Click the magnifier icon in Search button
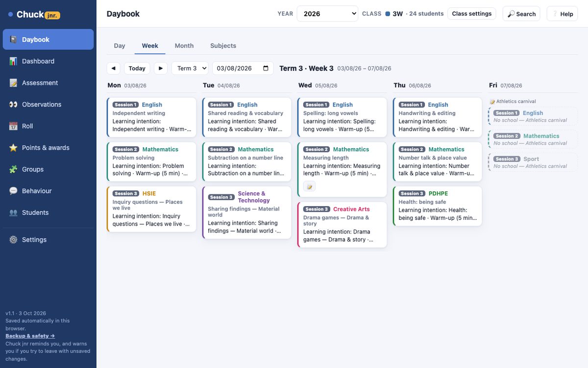588x368 pixels. point(511,14)
